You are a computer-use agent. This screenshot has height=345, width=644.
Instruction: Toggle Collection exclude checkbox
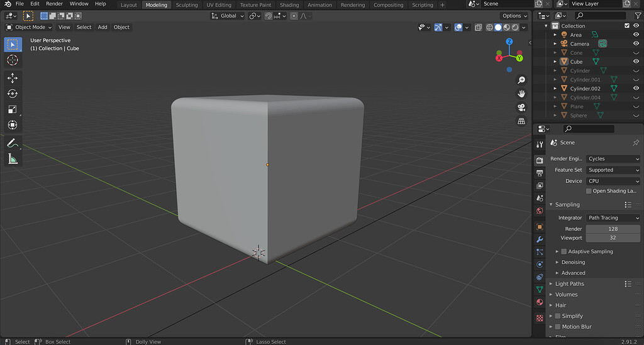click(627, 25)
